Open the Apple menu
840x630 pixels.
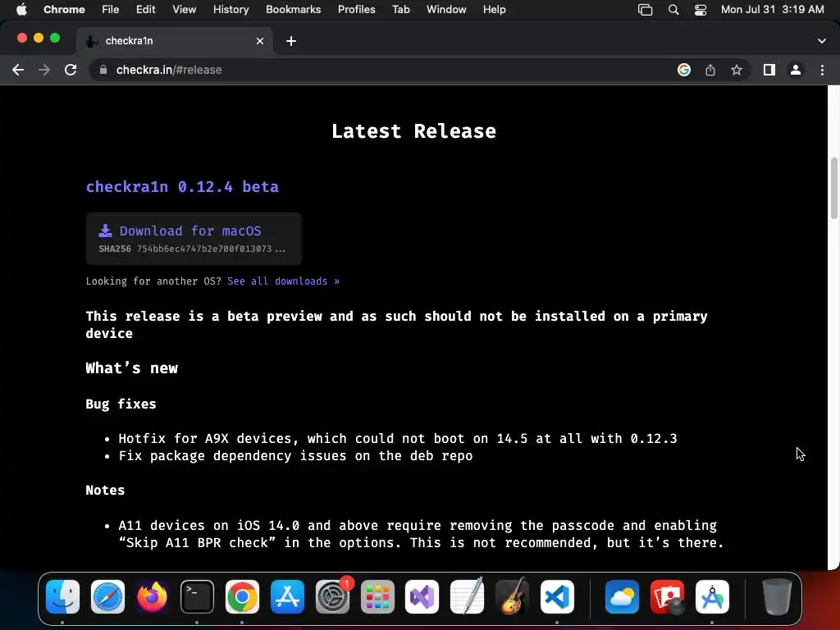point(21,10)
